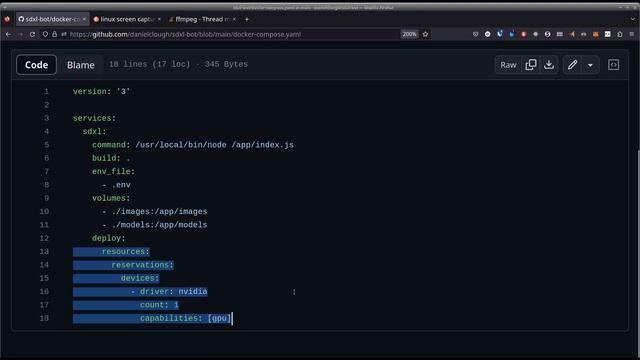This screenshot has height=360, width=640.
Task: Click the "./images:/app/images" volume text
Action: click(x=159, y=211)
